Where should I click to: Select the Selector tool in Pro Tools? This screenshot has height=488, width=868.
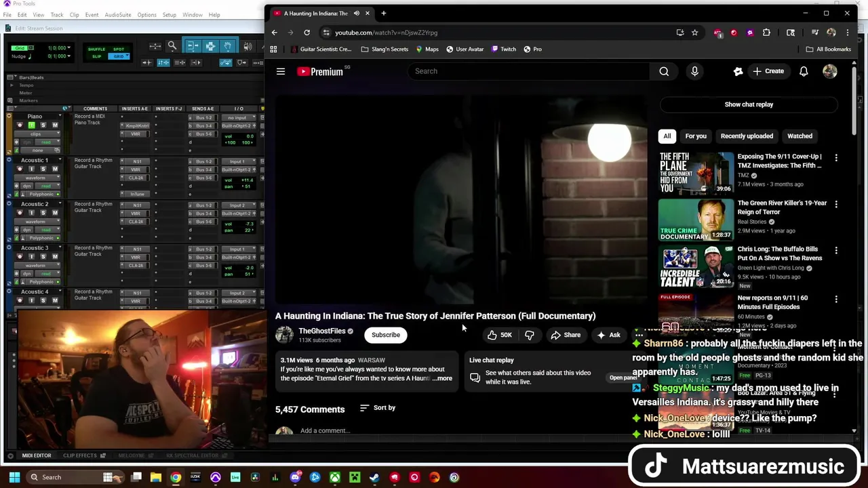(211, 46)
